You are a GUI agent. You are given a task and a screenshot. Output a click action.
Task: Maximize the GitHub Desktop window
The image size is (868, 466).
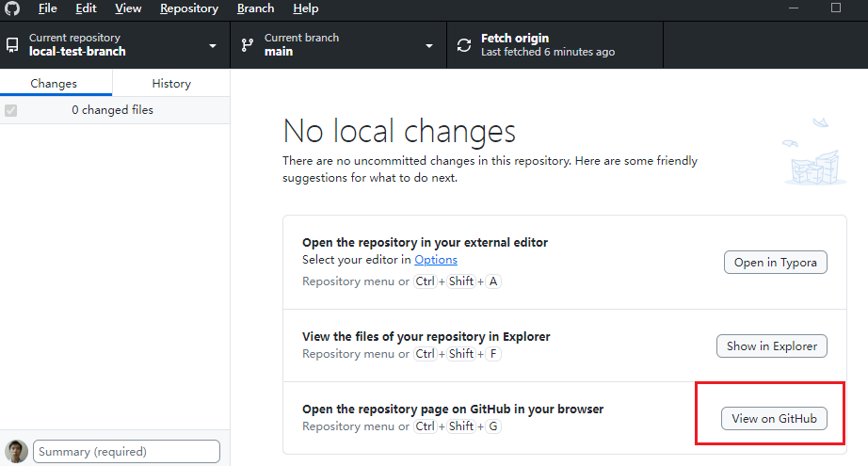tap(836, 8)
